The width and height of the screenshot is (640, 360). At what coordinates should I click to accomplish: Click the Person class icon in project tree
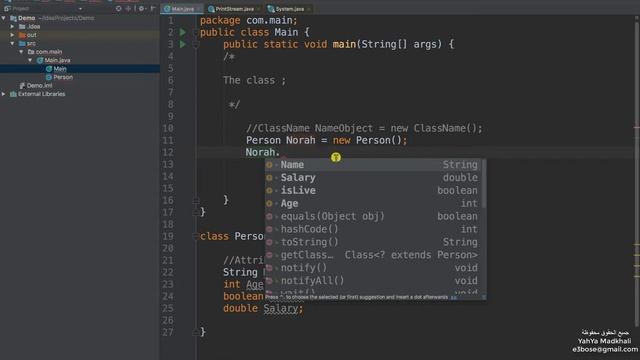49,77
